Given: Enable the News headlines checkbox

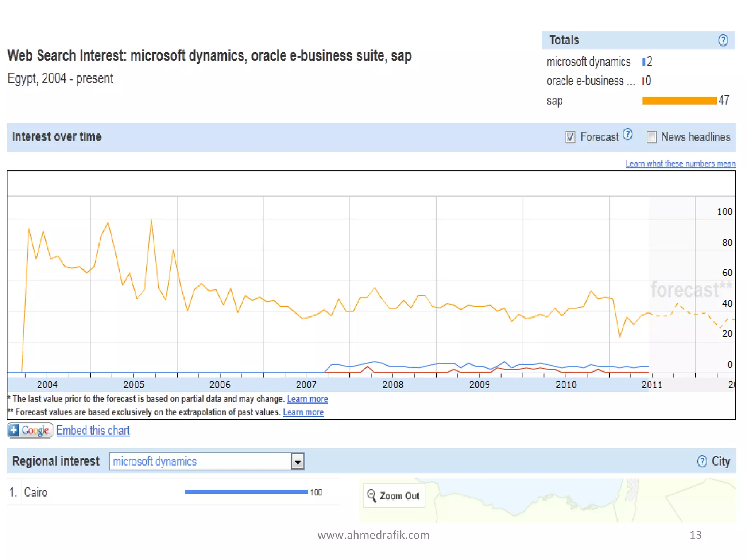Looking at the screenshot, I should (651, 137).
